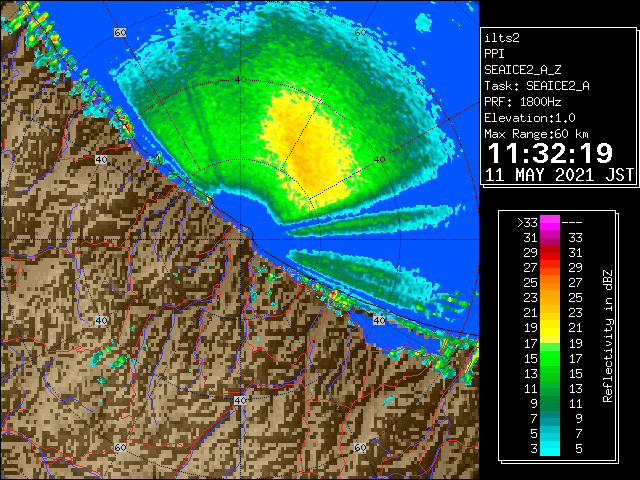Click the '3' label at legend bottom

[534, 449]
